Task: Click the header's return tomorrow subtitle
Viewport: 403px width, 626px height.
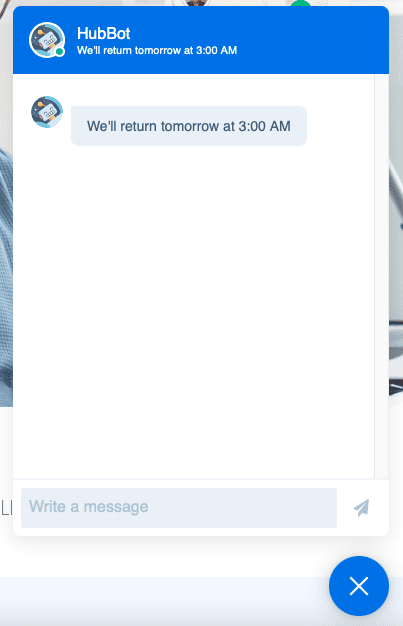Action: click(157, 50)
